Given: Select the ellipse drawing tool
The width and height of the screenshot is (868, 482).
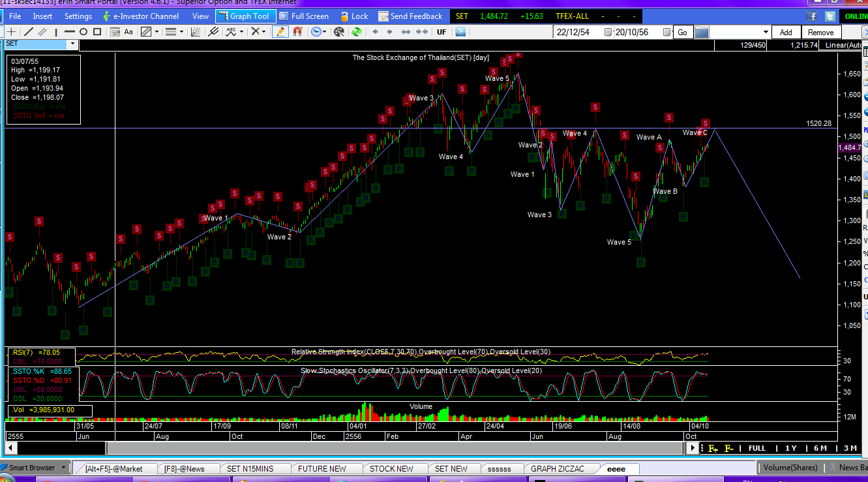Looking at the screenshot, I should (83, 32).
